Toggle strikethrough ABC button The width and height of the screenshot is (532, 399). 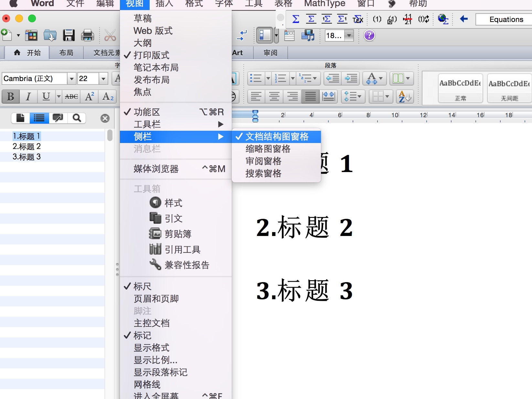(x=71, y=96)
